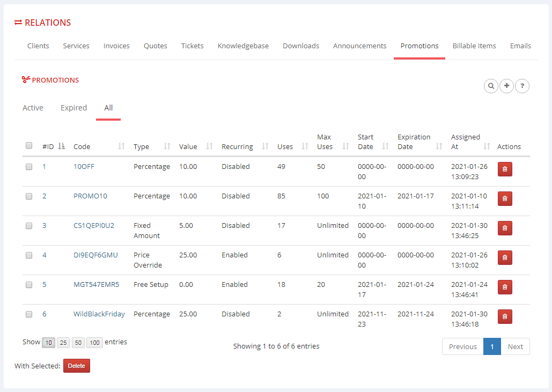Open the help question mark icon

tap(522, 86)
